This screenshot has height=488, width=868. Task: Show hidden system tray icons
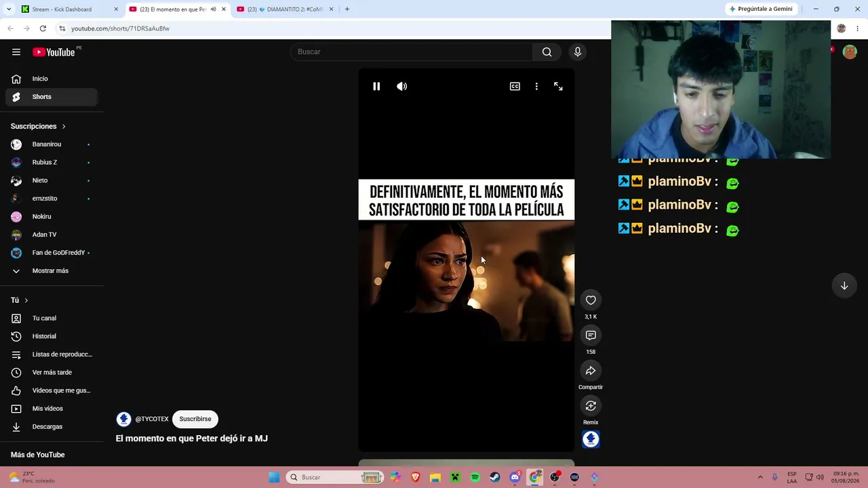(x=760, y=477)
